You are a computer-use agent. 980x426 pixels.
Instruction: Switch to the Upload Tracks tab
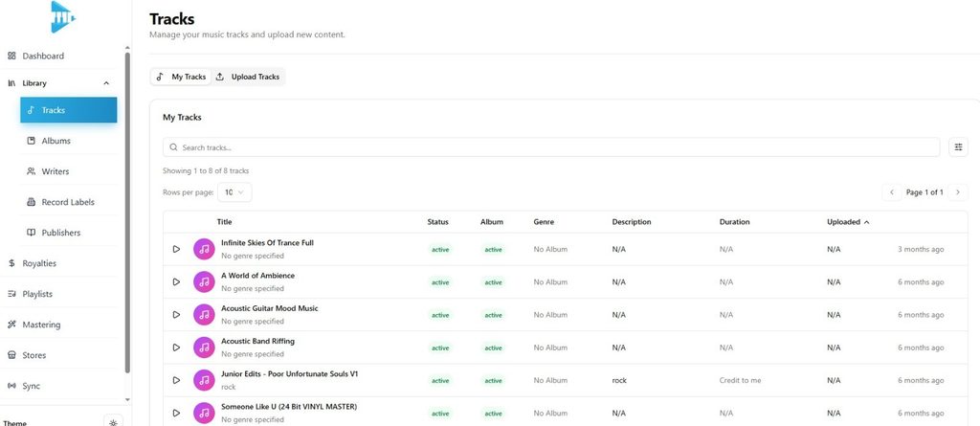pyautogui.click(x=248, y=77)
